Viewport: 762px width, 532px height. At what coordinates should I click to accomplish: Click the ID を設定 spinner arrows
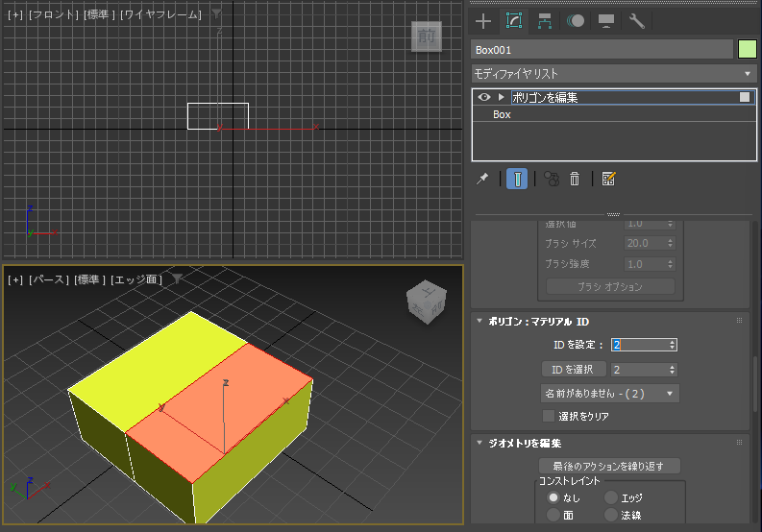pos(672,345)
